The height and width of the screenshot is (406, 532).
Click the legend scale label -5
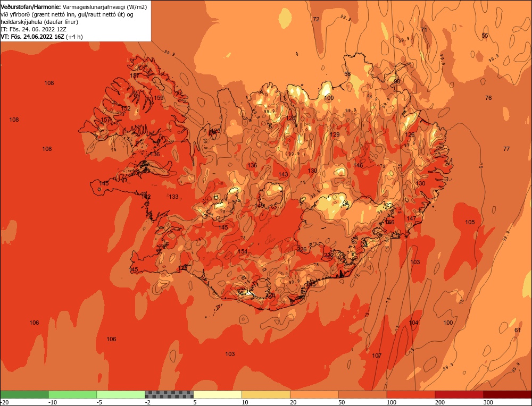[x=99, y=402]
